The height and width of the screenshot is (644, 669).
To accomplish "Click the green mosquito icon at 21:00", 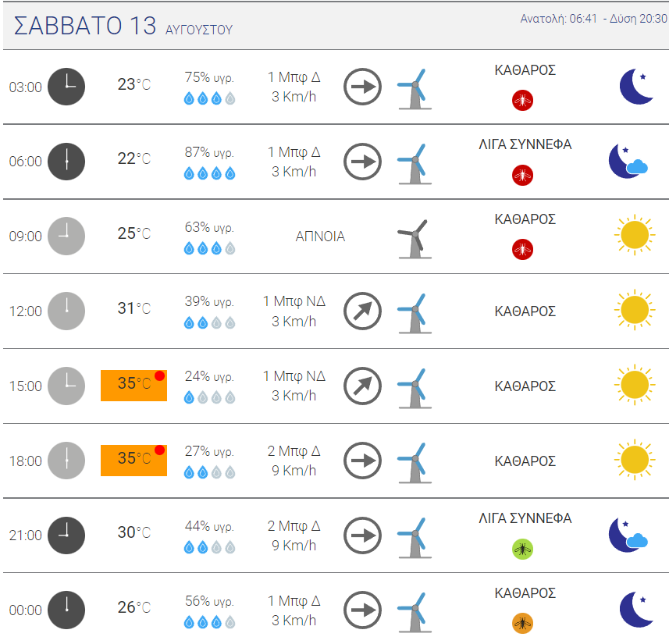I will (x=521, y=549).
